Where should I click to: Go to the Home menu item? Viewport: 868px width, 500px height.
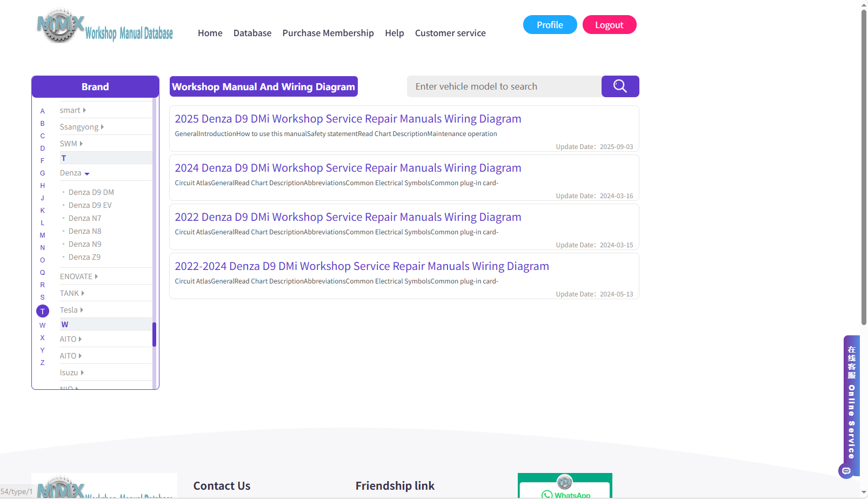click(210, 33)
